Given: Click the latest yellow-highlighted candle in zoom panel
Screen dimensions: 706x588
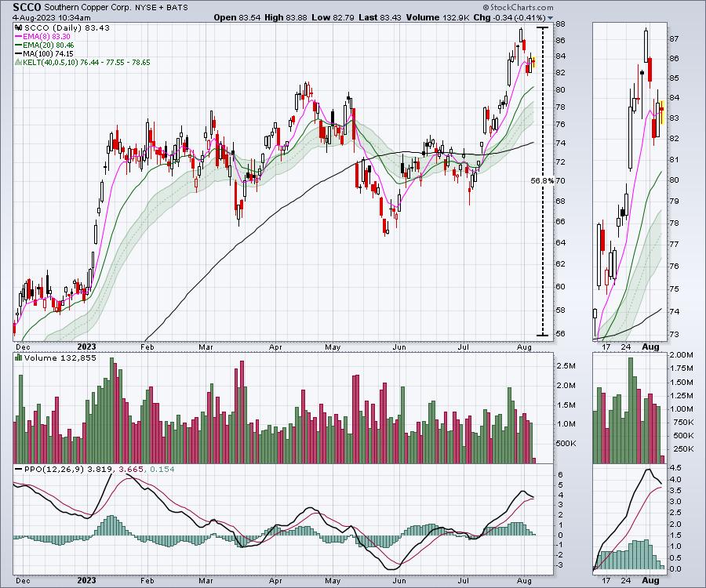Looking at the screenshot, I should (x=662, y=112).
